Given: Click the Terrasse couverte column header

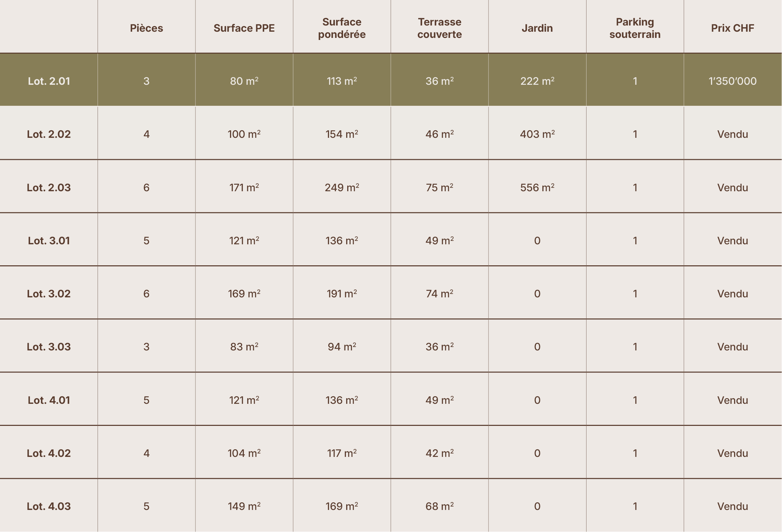Looking at the screenshot, I should [x=440, y=28].
